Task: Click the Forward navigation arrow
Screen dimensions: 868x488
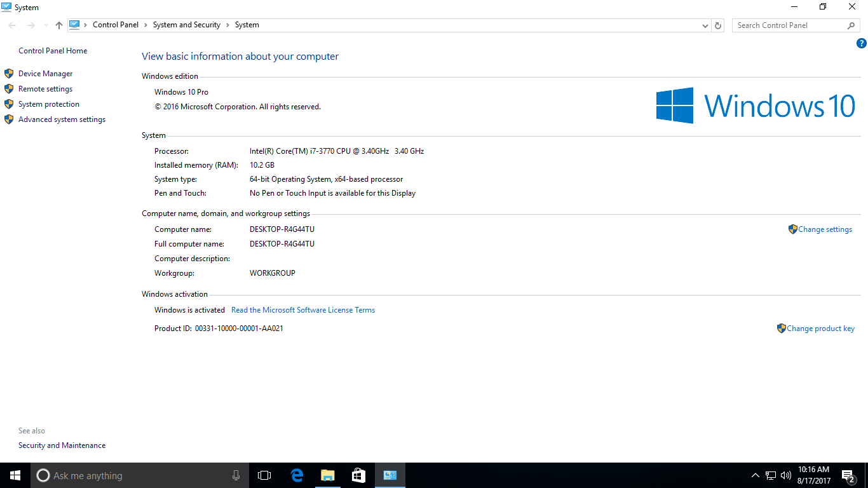Action: tap(31, 25)
